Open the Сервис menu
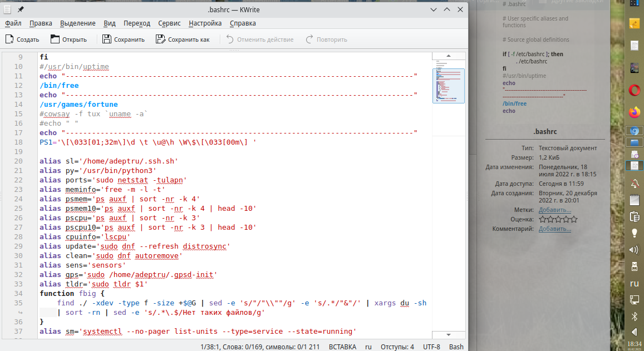This screenshot has height=351, width=644. (169, 23)
